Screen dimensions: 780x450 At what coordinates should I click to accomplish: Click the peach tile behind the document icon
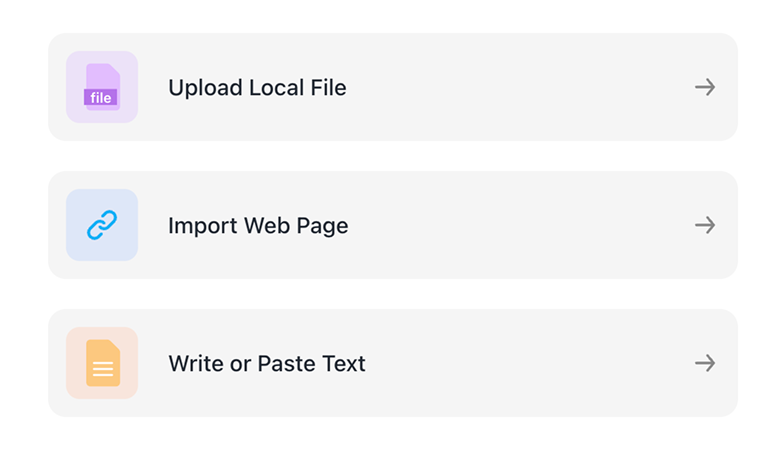(102, 363)
